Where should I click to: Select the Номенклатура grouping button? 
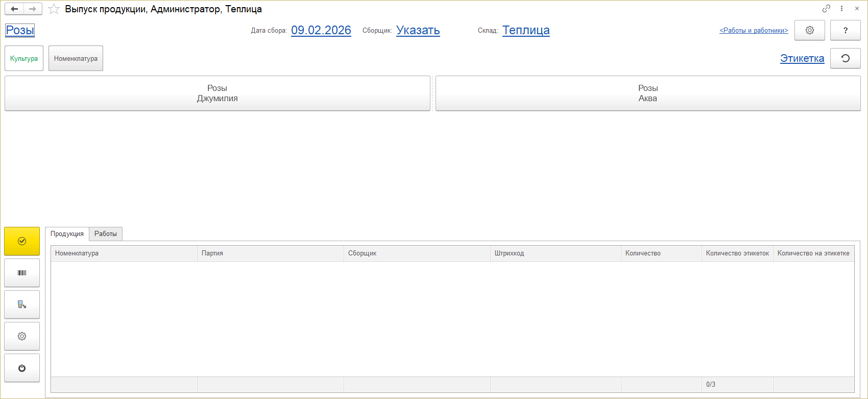(76, 58)
